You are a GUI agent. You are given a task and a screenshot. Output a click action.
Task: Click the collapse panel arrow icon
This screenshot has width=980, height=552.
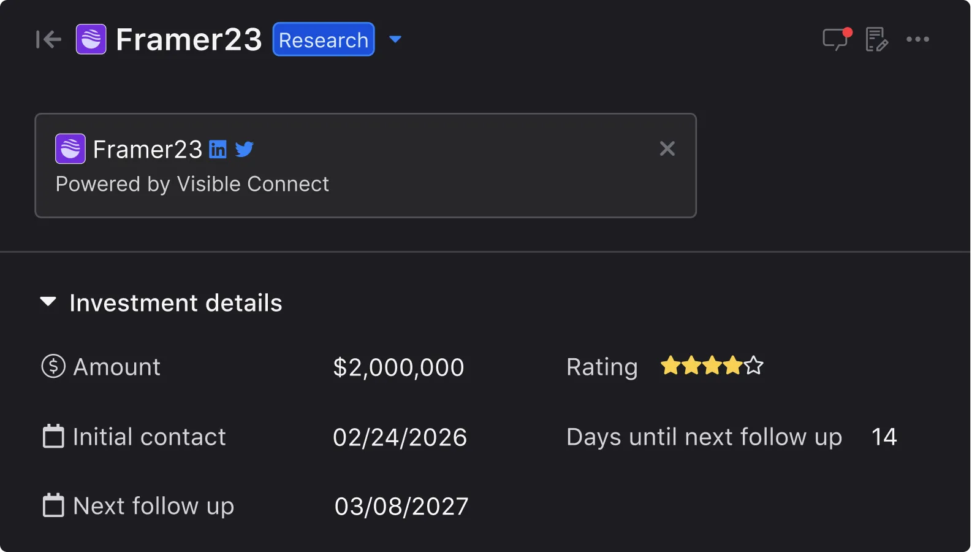point(48,40)
